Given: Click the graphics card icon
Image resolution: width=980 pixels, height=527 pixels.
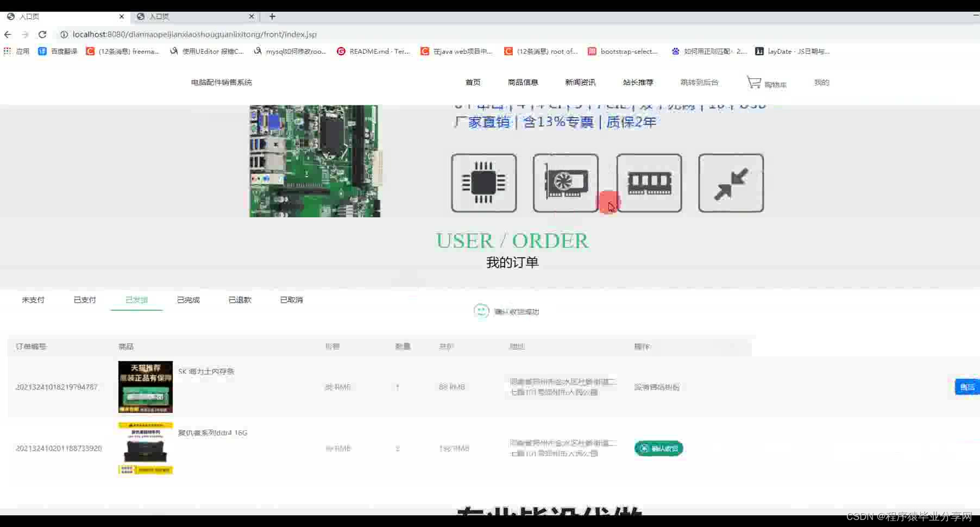Looking at the screenshot, I should (566, 183).
